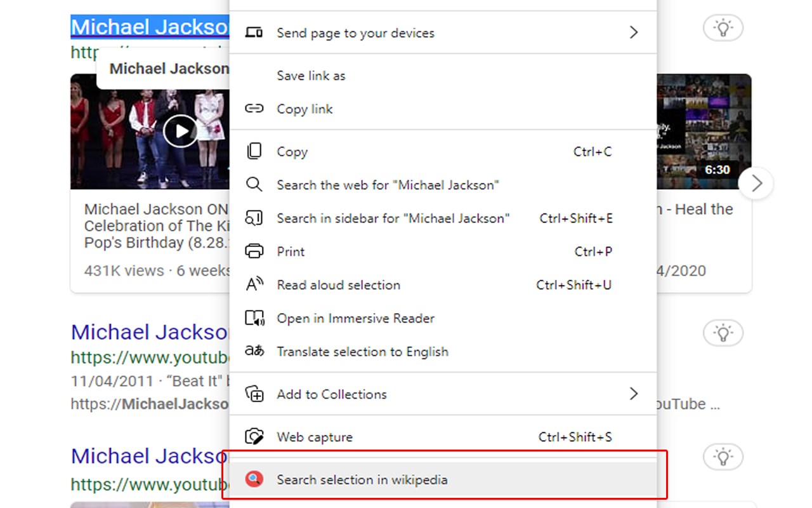Open the 6:30 Heal the World video thumbnail
Screen dimensions: 812x508
tap(704, 131)
